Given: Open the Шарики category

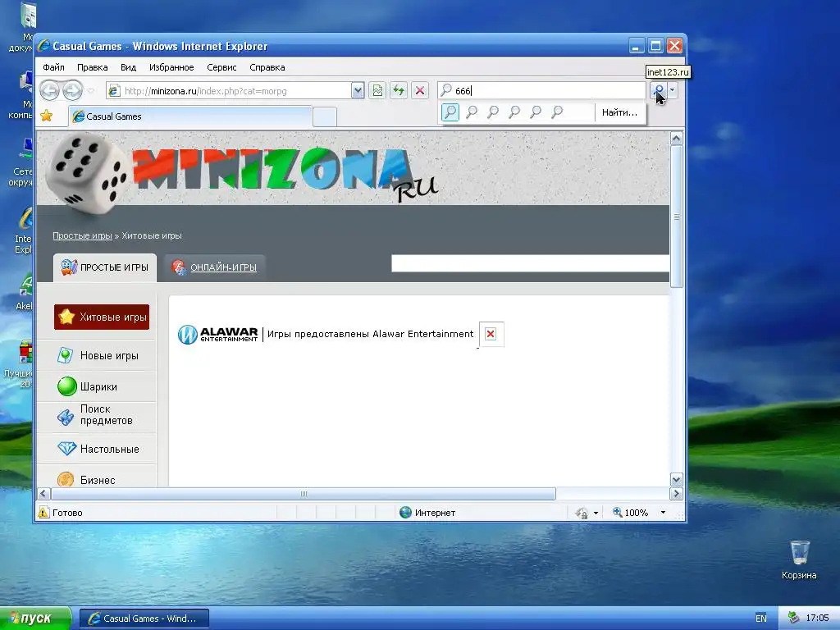Looking at the screenshot, I should click(98, 387).
